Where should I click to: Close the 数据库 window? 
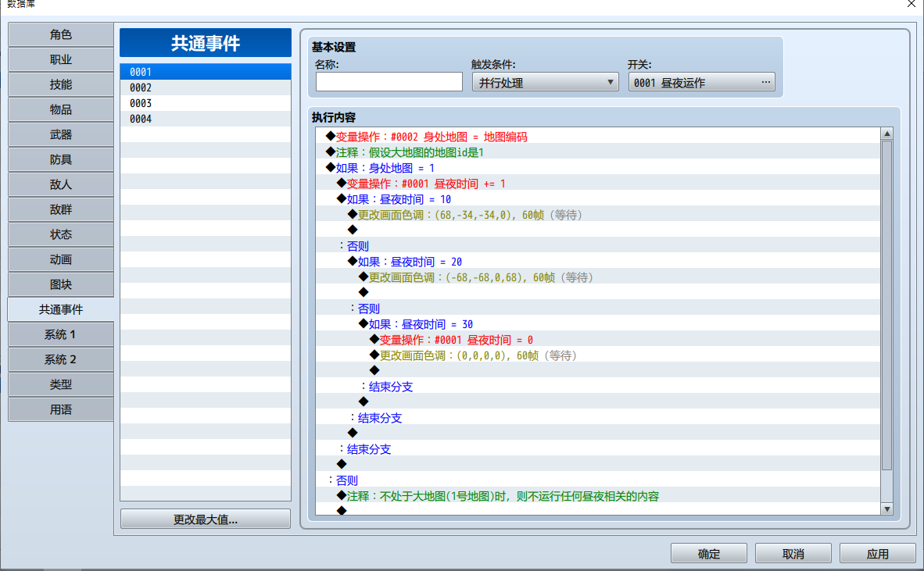point(911,4)
